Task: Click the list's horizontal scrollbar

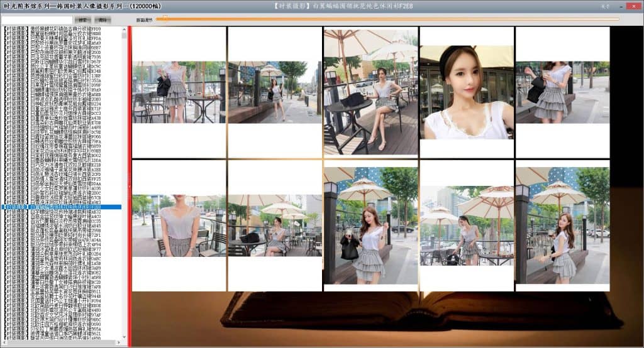Action: pos(60,343)
